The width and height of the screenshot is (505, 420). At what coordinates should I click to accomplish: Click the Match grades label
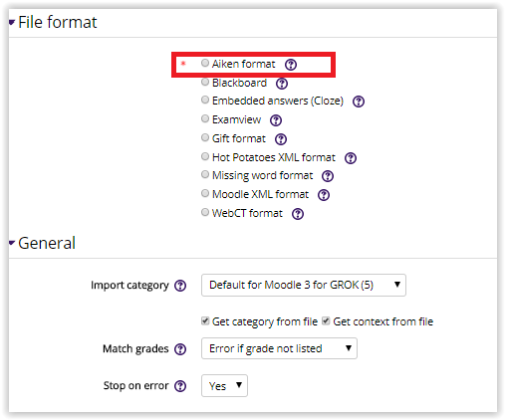coord(135,349)
